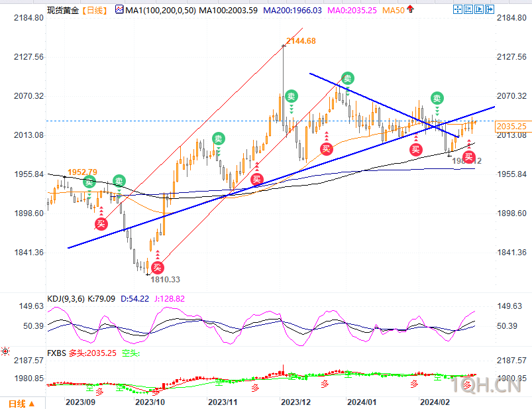Click the 多头:2035.25 reading

tap(93, 353)
